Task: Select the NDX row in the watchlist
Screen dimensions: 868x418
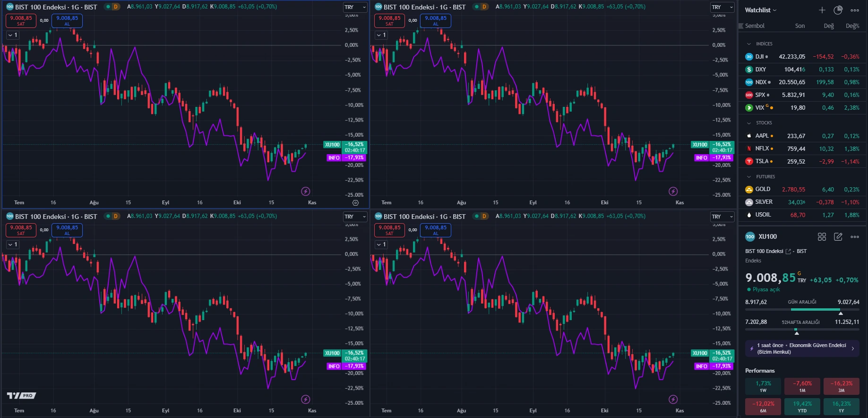Action: [x=802, y=82]
